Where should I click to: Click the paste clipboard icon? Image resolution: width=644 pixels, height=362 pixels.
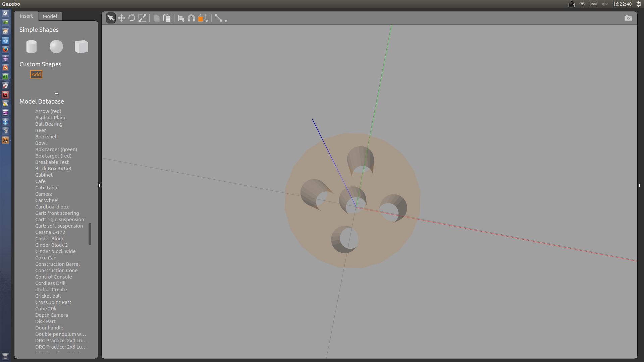[167, 18]
